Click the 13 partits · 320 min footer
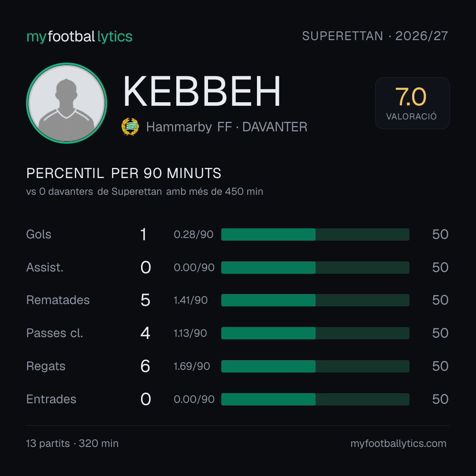 (72, 443)
